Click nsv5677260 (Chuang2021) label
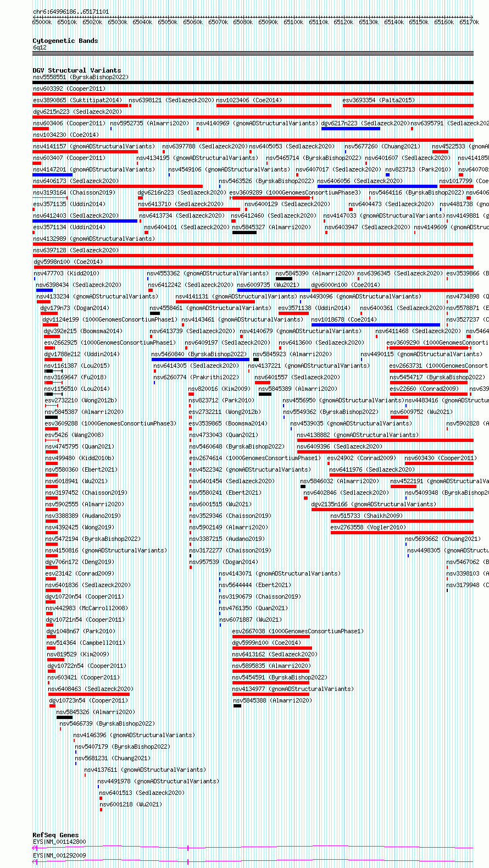This screenshot has width=489, height=868. 382,146
